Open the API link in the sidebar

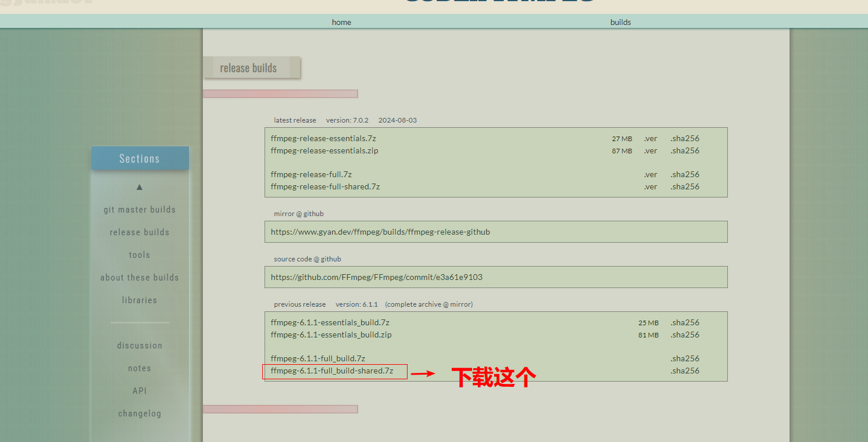140,391
